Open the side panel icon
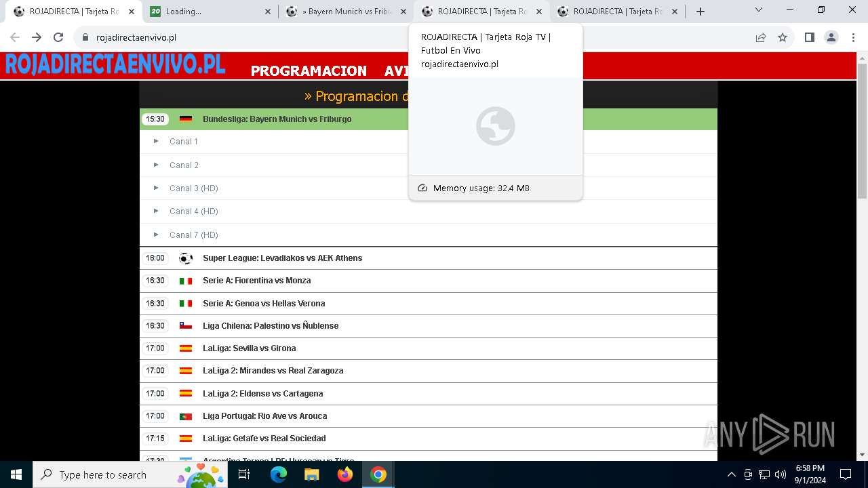The height and width of the screenshot is (488, 868). (809, 37)
